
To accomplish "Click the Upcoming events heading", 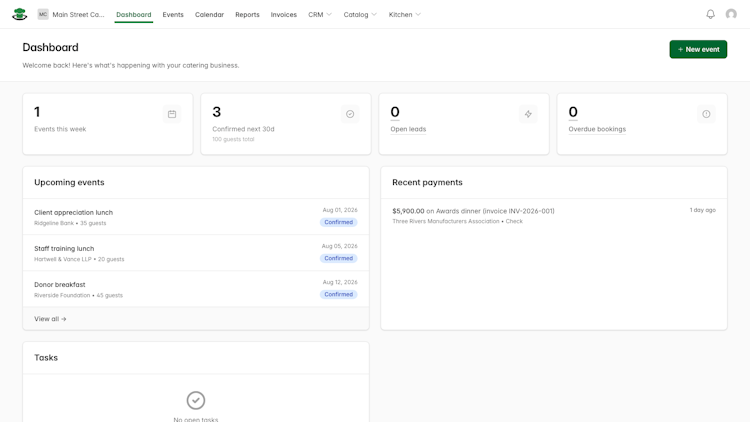I will tap(69, 182).
